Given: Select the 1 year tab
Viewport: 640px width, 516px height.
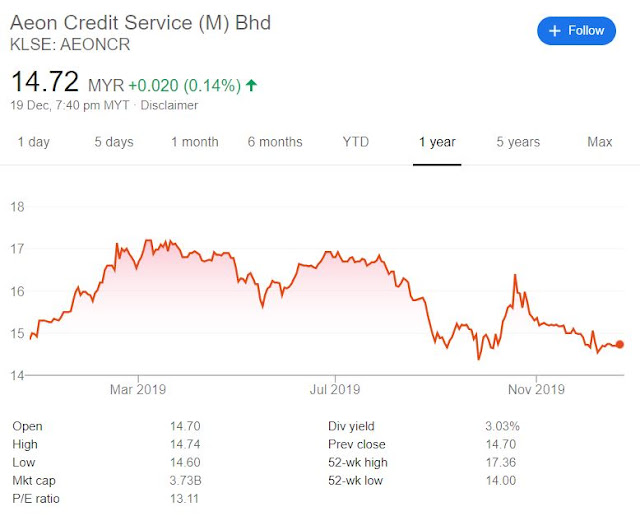Looking at the screenshot, I should click(437, 142).
